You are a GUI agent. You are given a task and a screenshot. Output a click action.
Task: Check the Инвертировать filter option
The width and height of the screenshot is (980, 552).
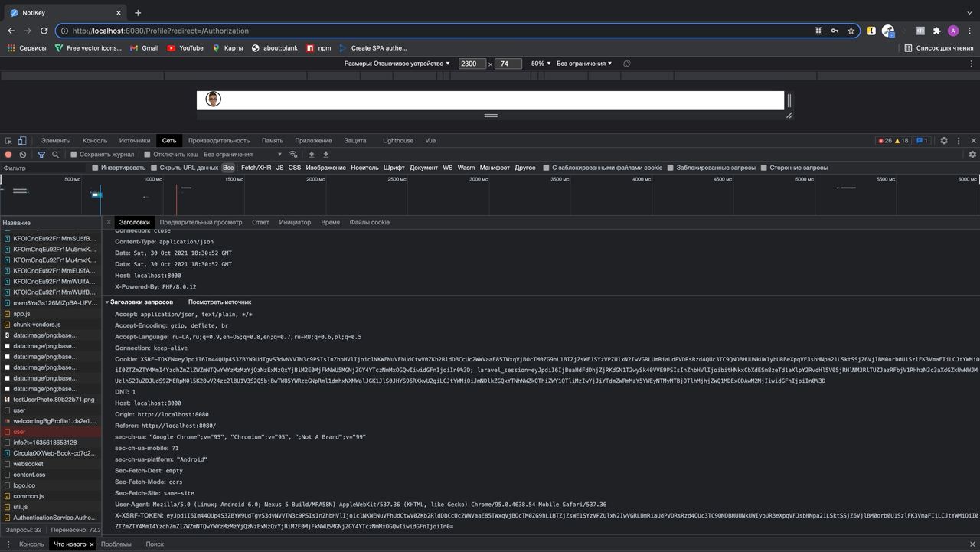tap(95, 168)
